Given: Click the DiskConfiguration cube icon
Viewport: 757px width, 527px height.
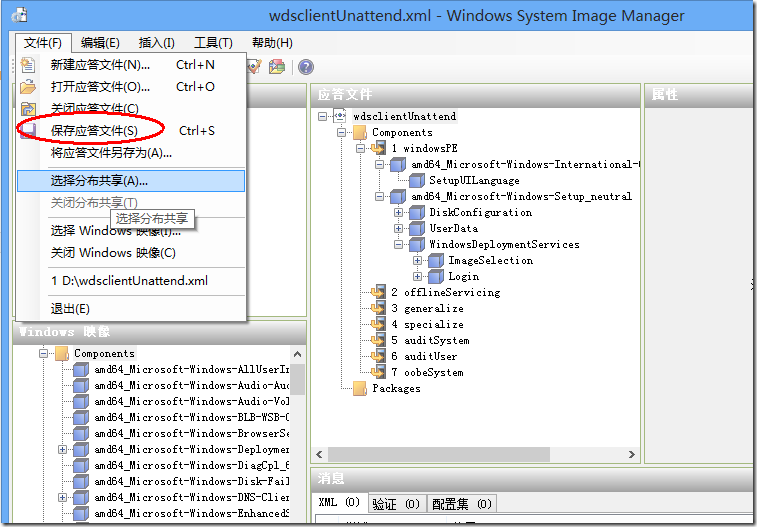Looking at the screenshot, I should [417, 212].
